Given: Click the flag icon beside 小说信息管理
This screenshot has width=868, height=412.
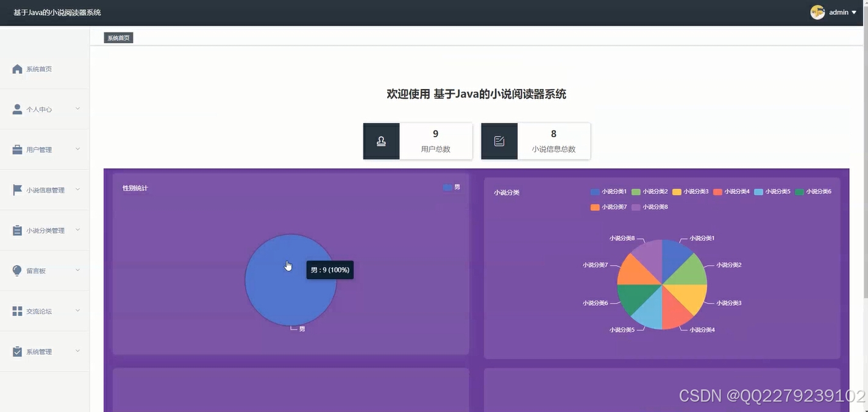Looking at the screenshot, I should (16, 189).
